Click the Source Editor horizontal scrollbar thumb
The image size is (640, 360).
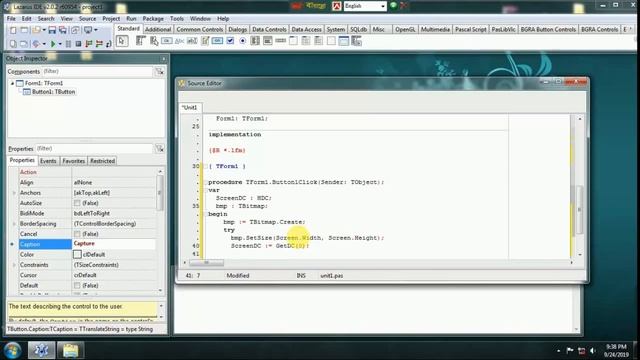(206, 262)
